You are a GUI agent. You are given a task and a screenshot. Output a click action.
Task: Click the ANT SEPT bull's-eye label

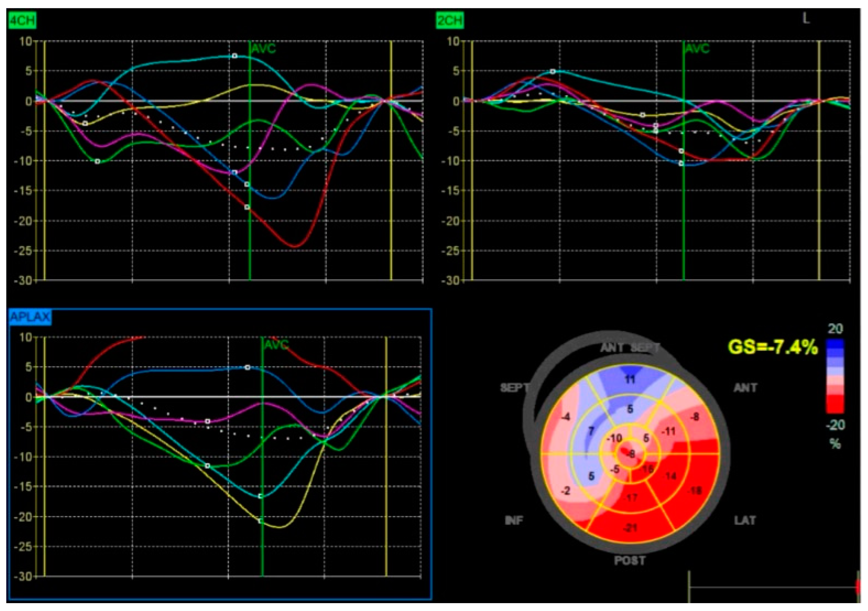click(x=630, y=348)
